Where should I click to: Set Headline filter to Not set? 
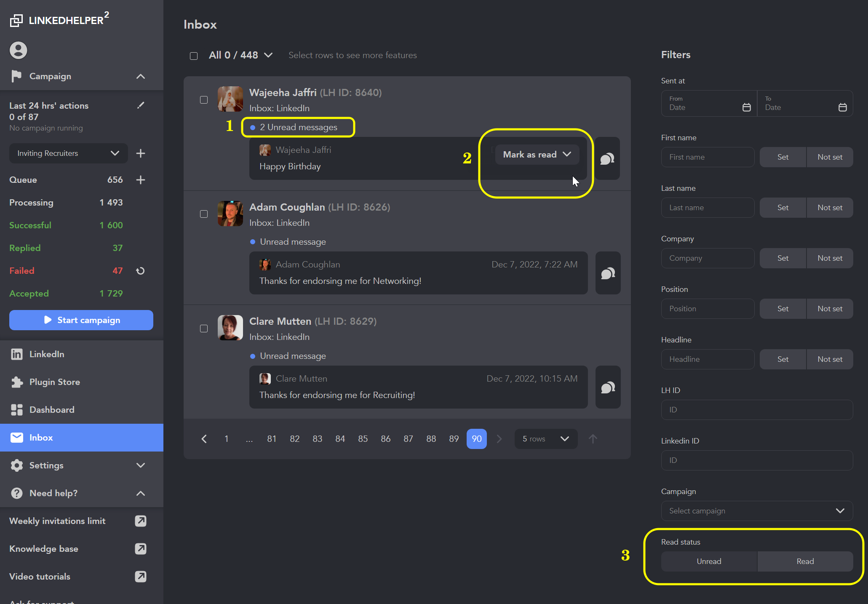pyautogui.click(x=830, y=359)
